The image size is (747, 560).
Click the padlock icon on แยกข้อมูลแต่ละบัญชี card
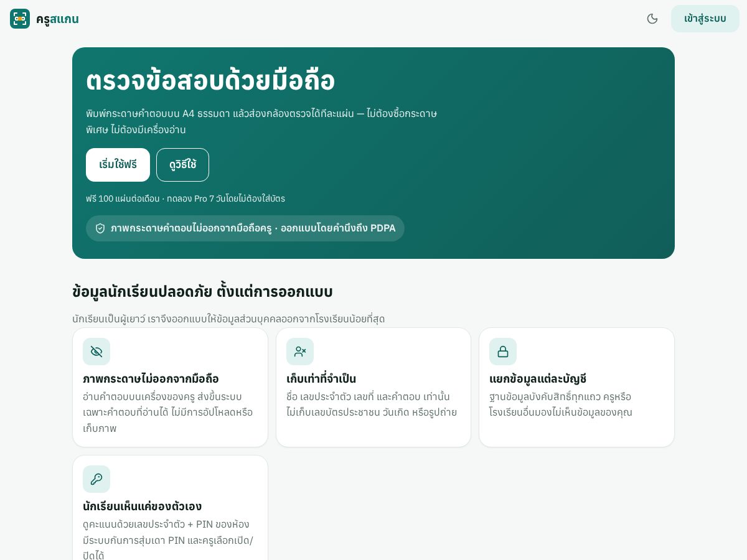(x=503, y=352)
